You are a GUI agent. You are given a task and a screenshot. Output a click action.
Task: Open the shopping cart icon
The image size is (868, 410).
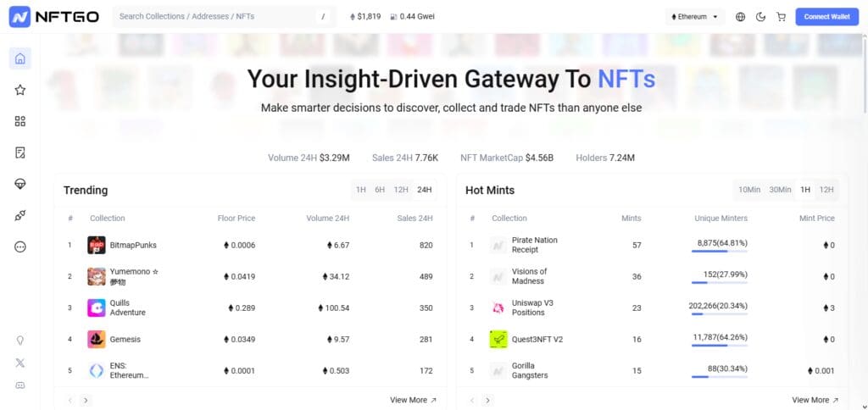[781, 17]
